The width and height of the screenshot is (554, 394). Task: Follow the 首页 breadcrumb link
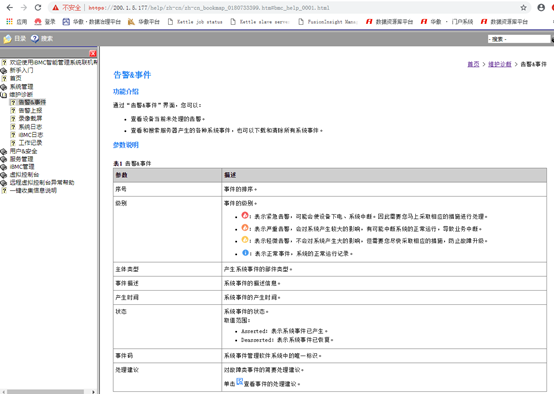[473, 64]
